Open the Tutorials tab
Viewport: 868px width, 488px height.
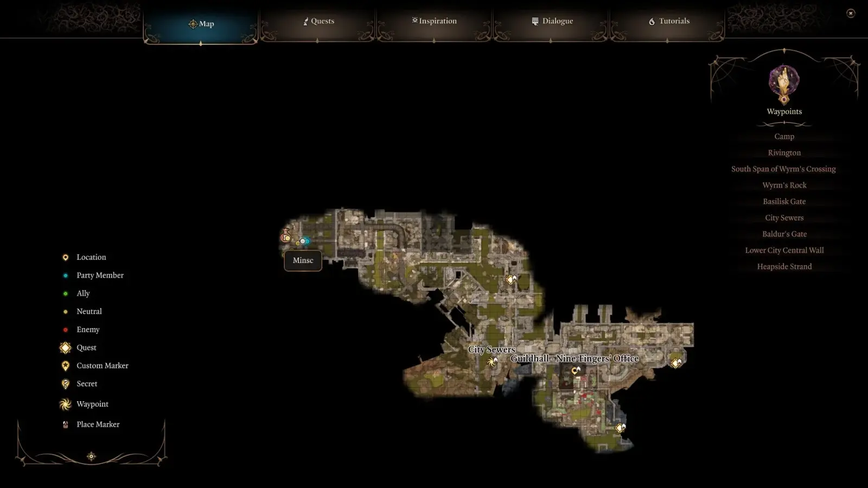pos(668,21)
